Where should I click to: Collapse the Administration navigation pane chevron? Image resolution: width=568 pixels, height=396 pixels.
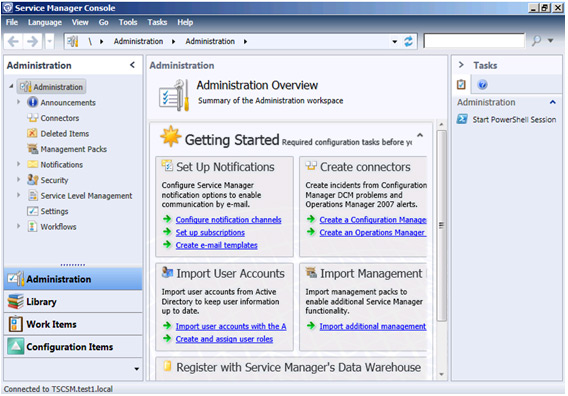pyautogui.click(x=132, y=65)
